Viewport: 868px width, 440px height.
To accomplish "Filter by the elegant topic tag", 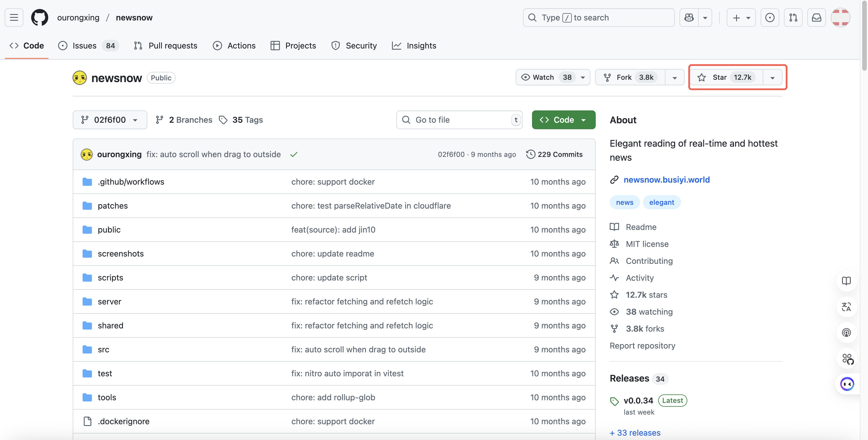I will (661, 202).
